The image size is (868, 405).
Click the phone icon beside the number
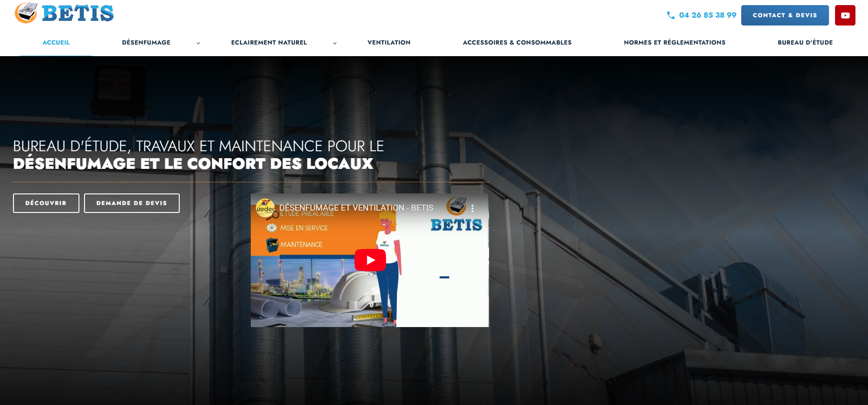click(x=671, y=15)
